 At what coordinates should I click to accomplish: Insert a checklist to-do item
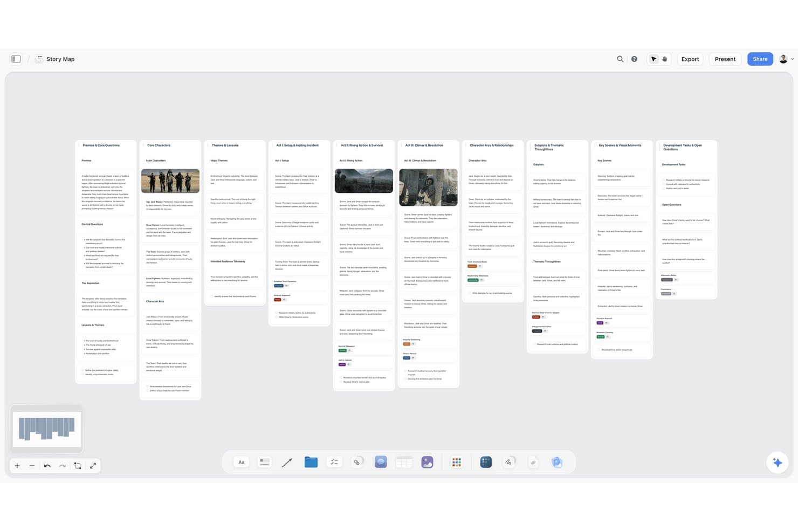(334, 462)
